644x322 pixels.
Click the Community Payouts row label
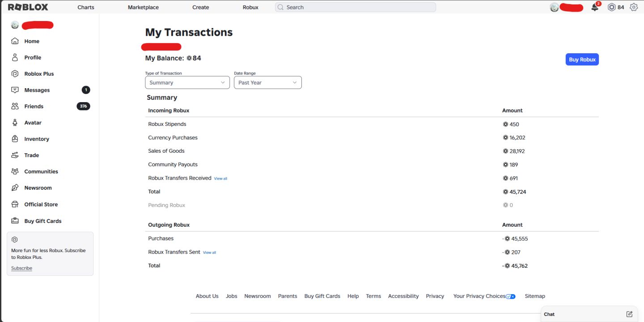pos(173,164)
